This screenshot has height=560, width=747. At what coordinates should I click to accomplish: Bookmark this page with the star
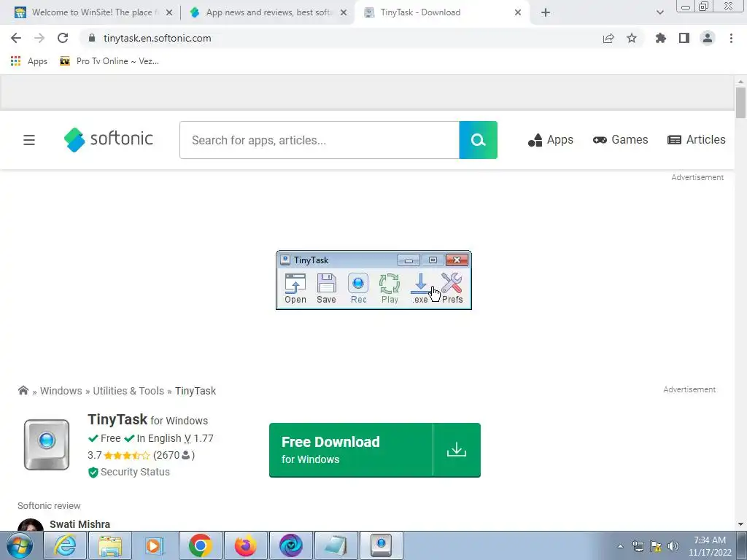click(x=632, y=38)
